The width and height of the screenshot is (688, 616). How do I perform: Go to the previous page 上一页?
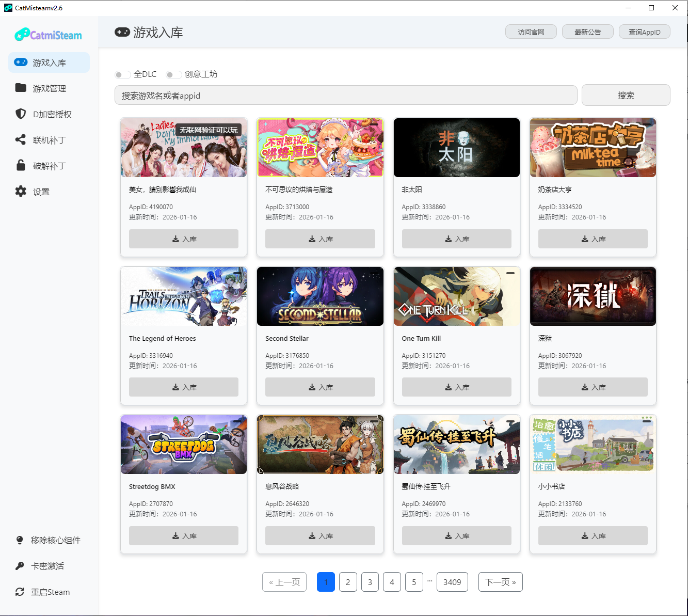tap(284, 582)
